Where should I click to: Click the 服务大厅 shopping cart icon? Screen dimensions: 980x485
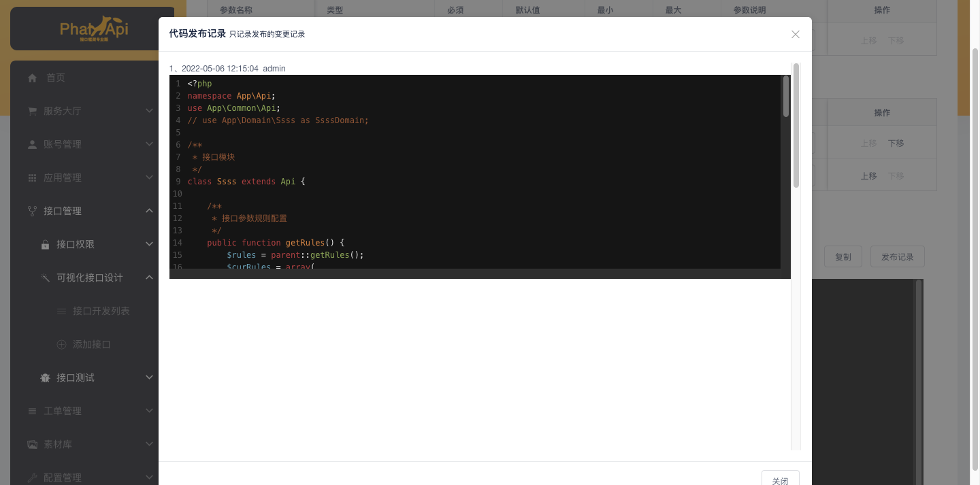pos(32,111)
